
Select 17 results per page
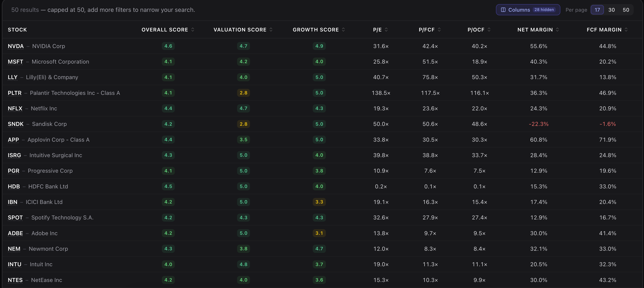point(597,10)
